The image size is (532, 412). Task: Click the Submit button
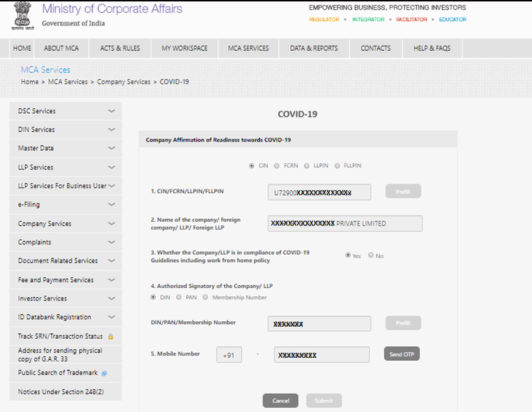pyautogui.click(x=324, y=401)
